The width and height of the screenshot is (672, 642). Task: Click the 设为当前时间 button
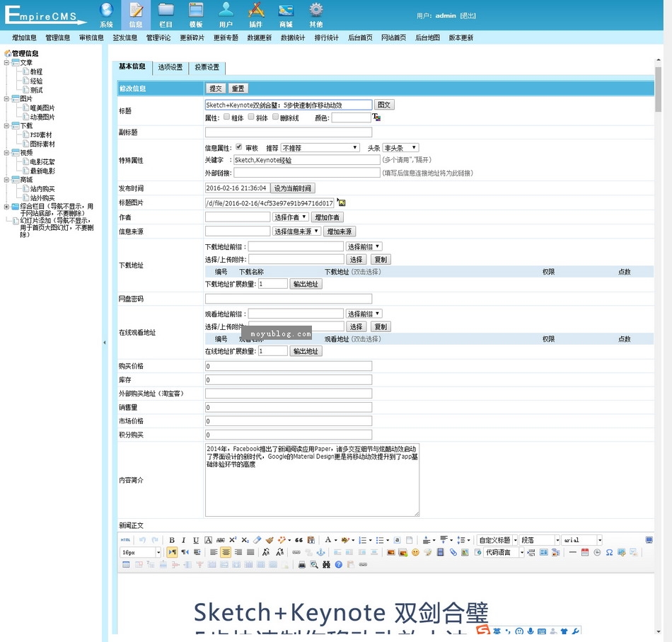pos(293,188)
